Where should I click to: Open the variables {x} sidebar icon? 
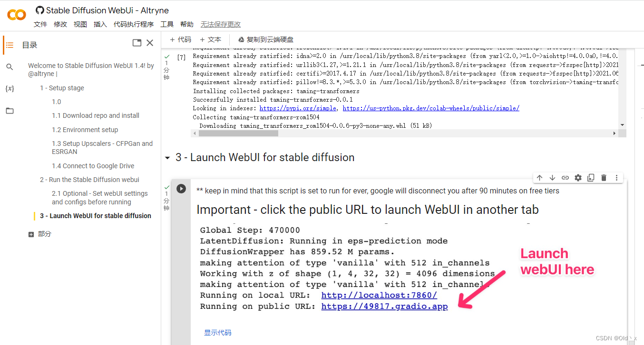10,89
